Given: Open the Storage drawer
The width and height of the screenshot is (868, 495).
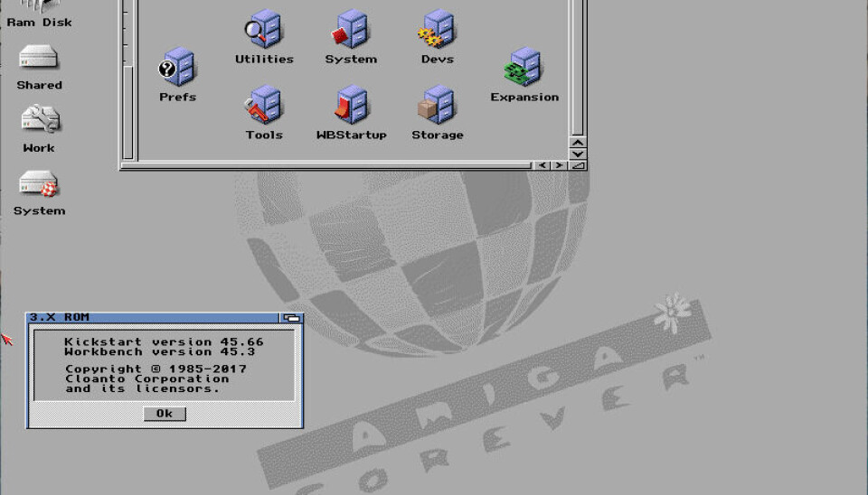Looking at the screenshot, I should [x=437, y=112].
